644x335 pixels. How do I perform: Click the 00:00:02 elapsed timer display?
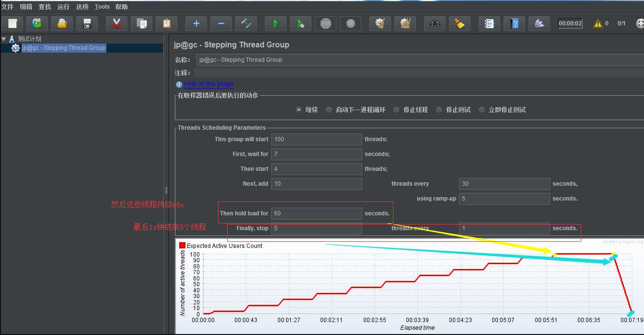570,23
